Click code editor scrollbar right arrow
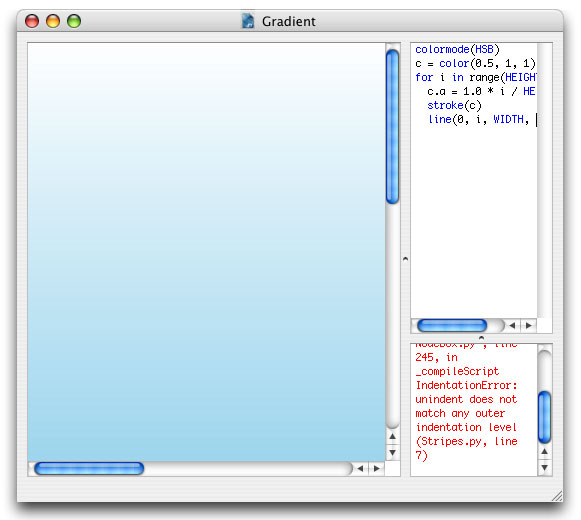581x520 pixels. pyautogui.click(x=529, y=326)
